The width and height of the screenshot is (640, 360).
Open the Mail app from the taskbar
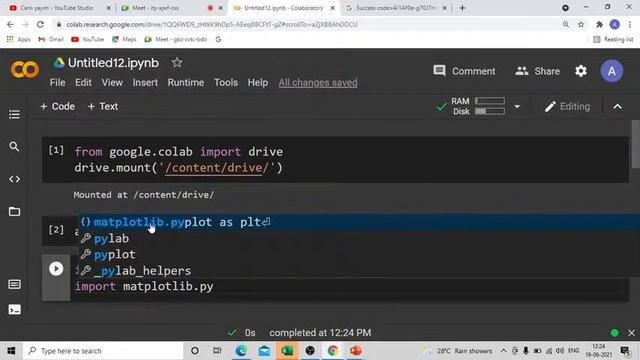coord(264,351)
